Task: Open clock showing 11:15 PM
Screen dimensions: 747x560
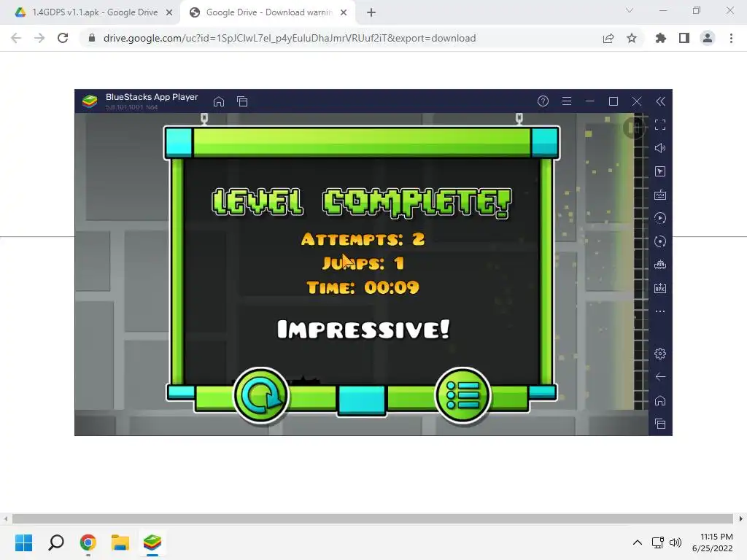Action: click(713, 542)
